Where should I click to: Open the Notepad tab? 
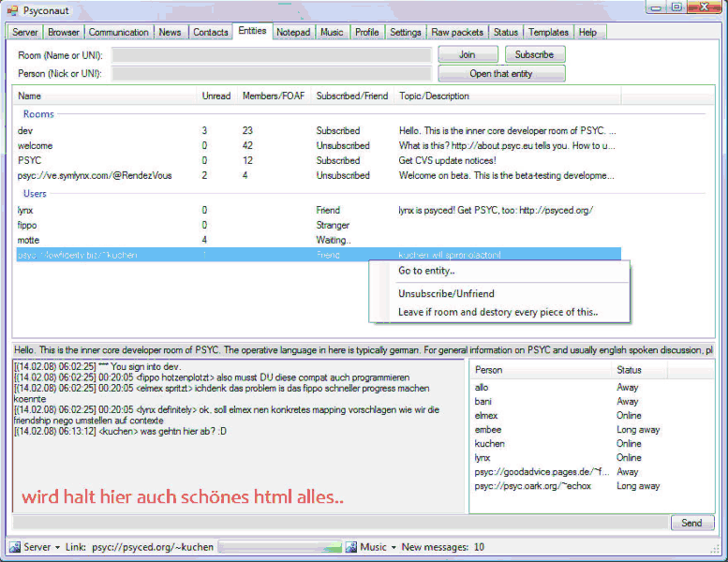coord(293,32)
